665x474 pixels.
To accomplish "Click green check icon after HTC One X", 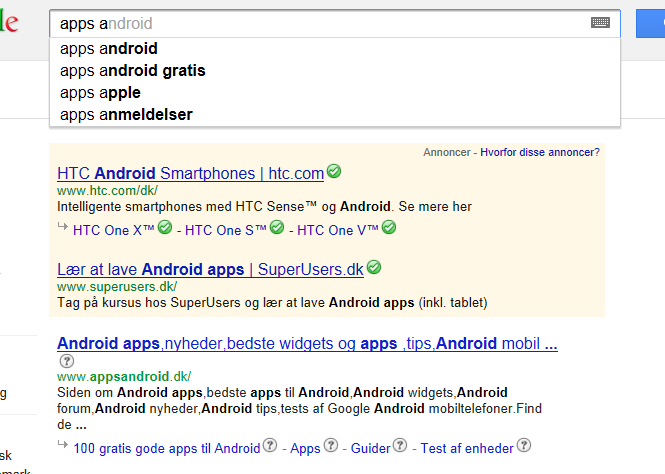I will click(x=165, y=228).
